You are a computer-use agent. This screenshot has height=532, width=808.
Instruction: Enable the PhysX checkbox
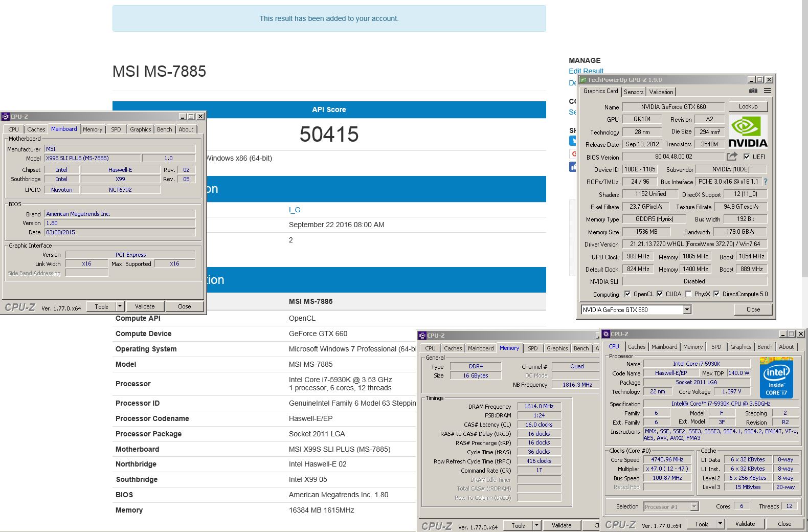click(688, 294)
